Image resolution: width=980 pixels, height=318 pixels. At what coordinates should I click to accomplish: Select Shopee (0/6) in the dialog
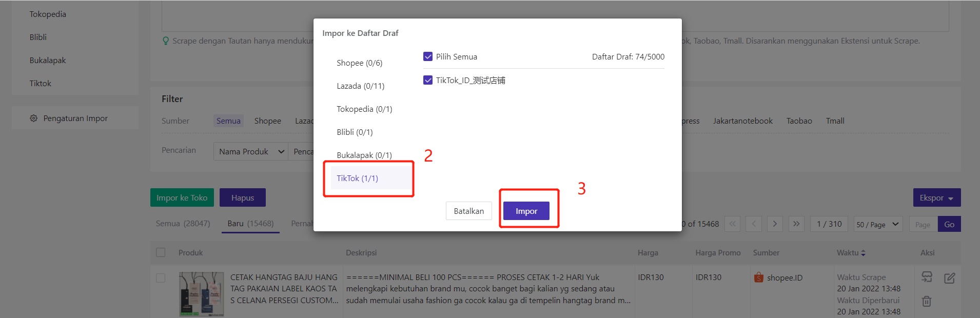click(x=360, y=63)
